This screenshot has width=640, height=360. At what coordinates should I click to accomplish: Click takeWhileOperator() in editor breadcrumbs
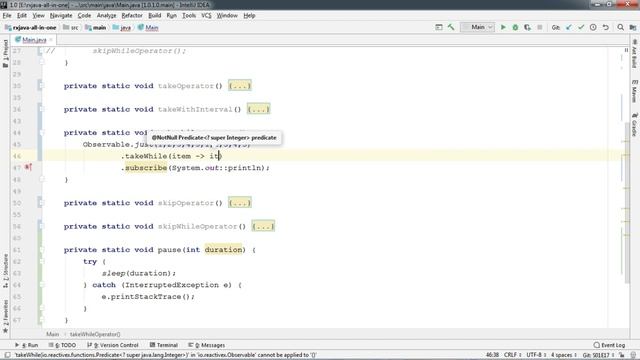(95, 334)
